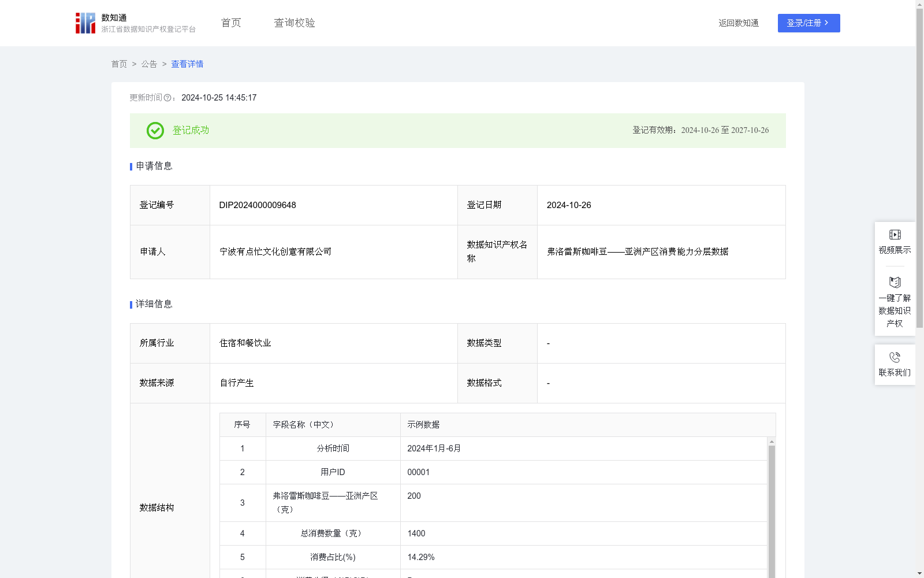Go to 首页 in the breadcrumb
The height and width of the screenshot is (578, 924).
[x=119, y=64]
